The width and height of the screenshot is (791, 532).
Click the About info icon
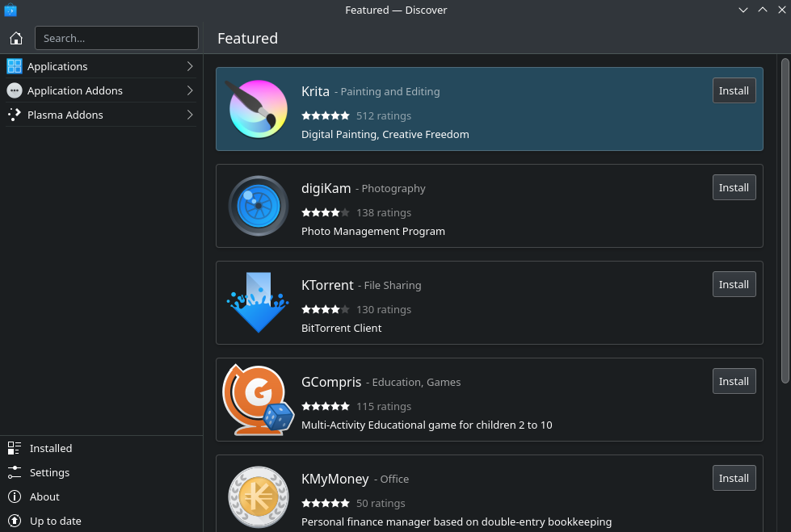(x=15, y=496)
